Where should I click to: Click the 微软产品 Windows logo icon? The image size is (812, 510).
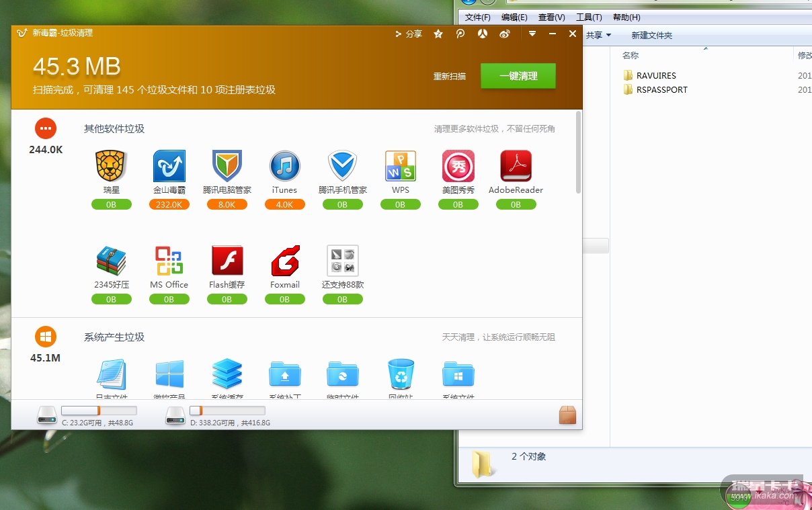(169, 374)
